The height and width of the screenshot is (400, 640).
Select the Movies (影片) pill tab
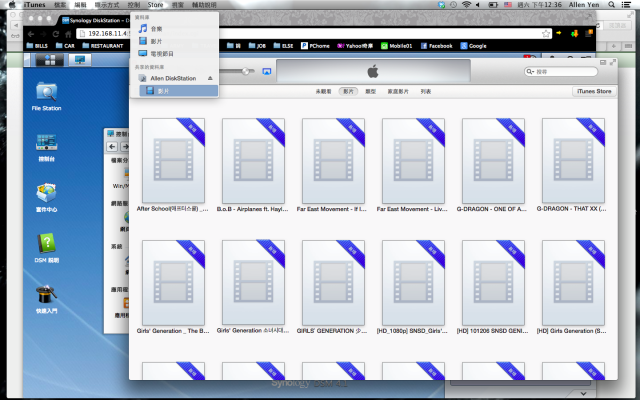click(348, 91)
